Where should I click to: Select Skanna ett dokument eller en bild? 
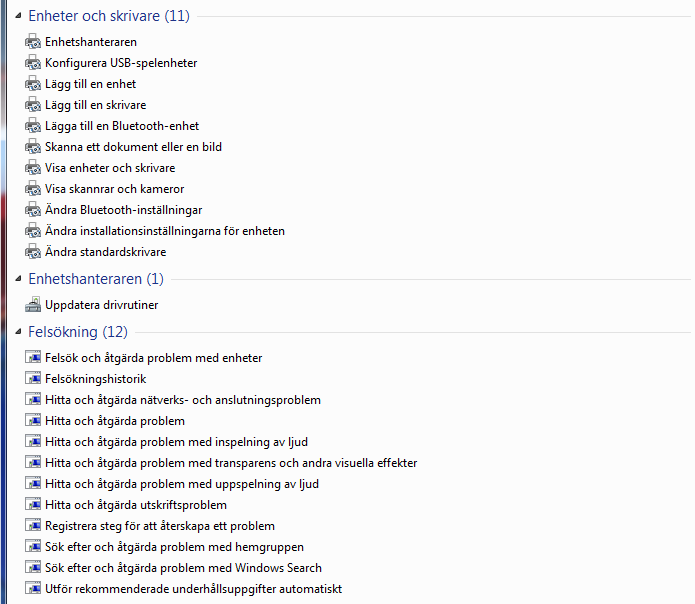(133, 147)
